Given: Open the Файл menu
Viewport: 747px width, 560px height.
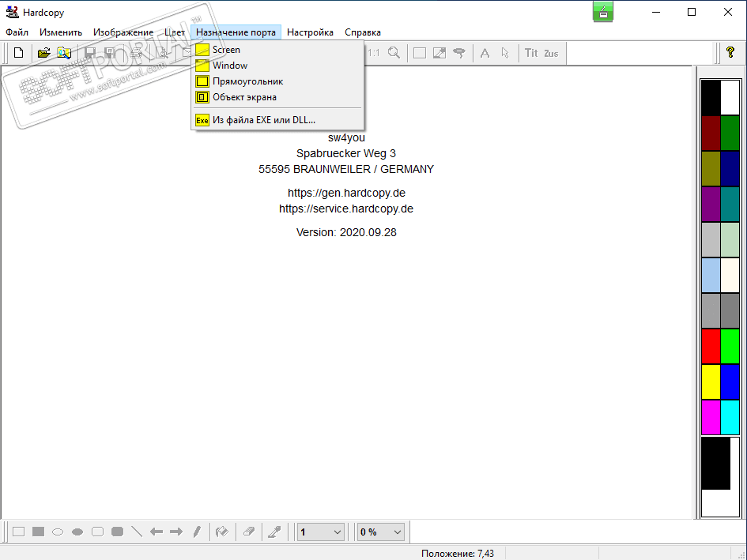Looking at the screenshot, I should 17,32.
